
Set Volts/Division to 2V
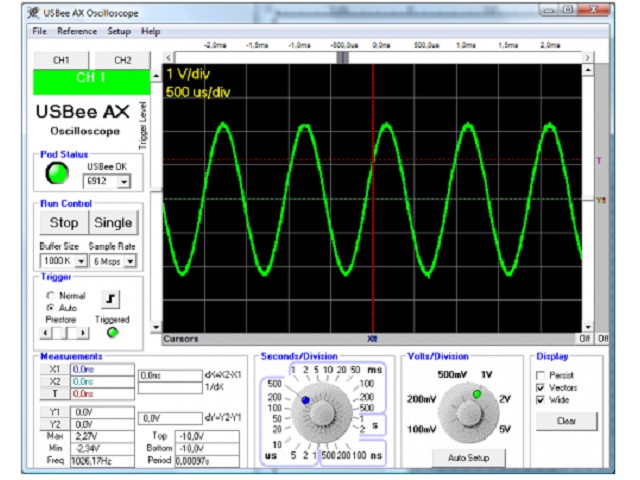505,399
